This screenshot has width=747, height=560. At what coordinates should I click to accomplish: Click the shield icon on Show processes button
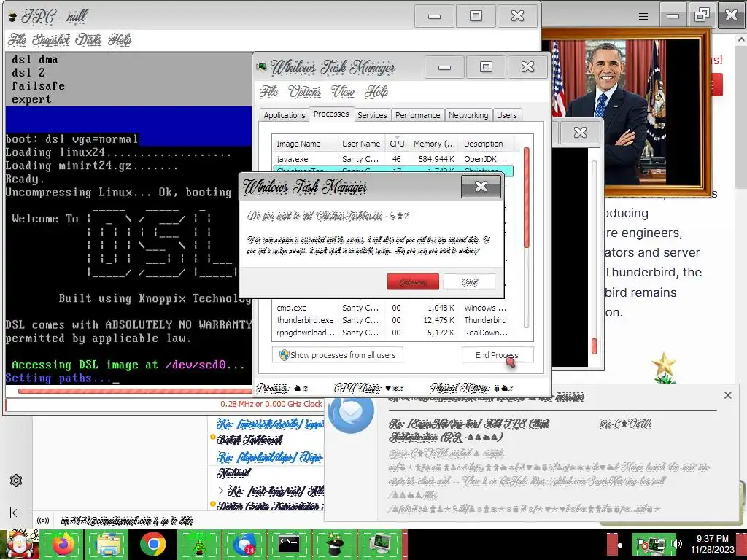[284, 355]
